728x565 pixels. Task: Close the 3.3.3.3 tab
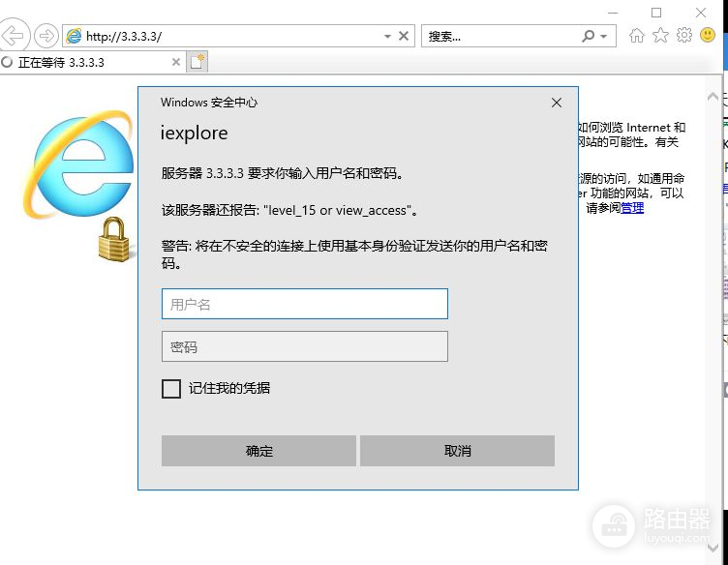tap(175, 62)
